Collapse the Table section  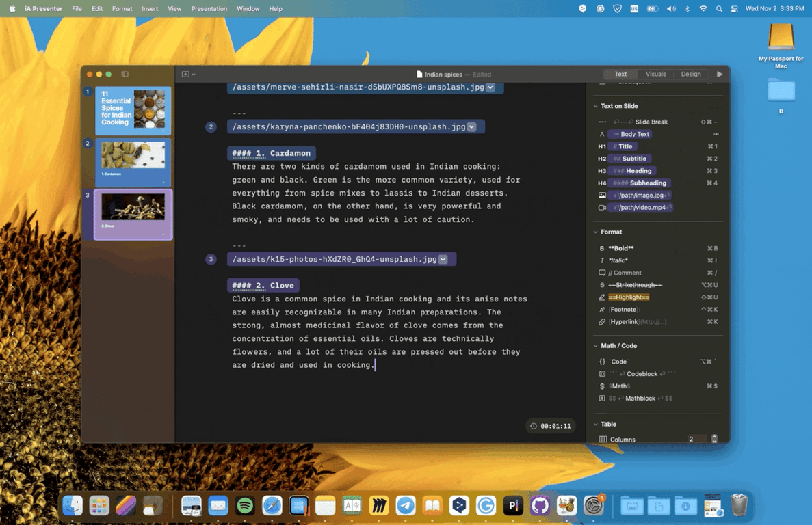596,424
